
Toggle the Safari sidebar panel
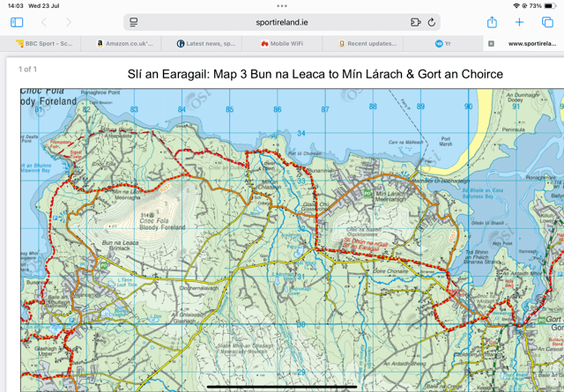point(17,22)
